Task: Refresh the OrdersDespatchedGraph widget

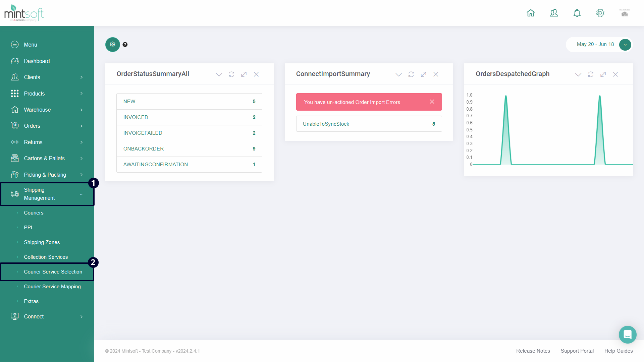Action: 591,74
